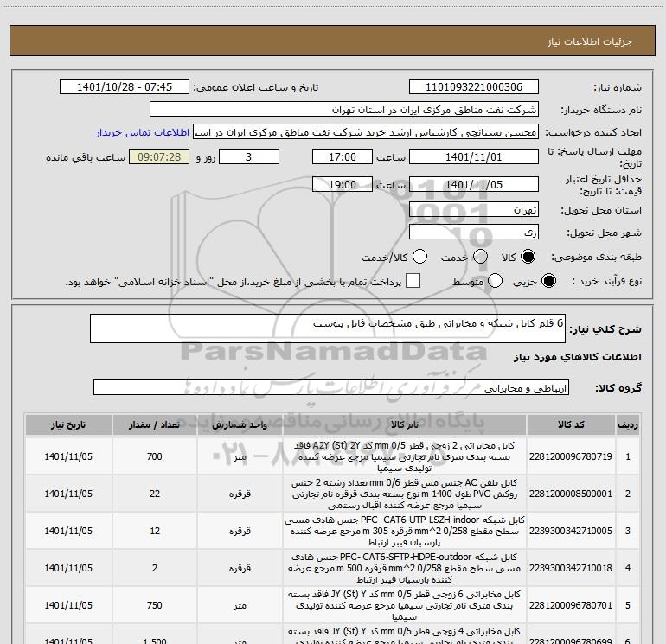Click the general description text box
The width and height of the screenshot is (666, 644).
click(x=328, y=328)
